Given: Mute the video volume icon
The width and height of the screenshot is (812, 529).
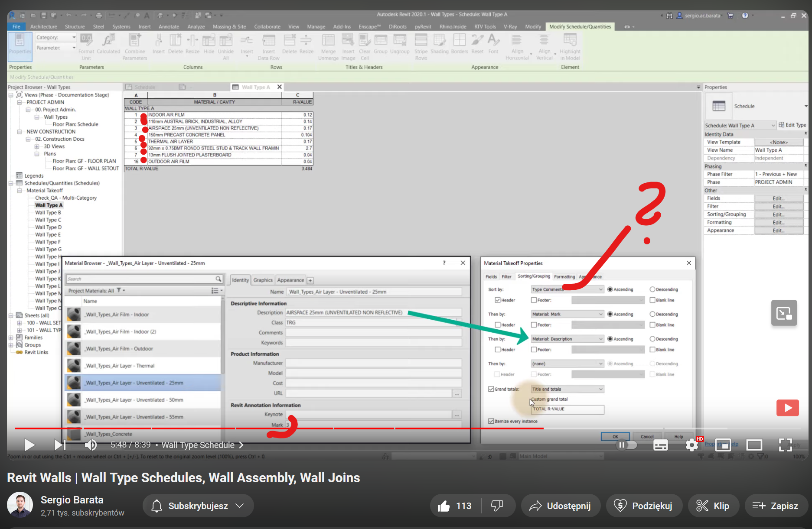Looking at the screenshot, I should pos(90,445).
